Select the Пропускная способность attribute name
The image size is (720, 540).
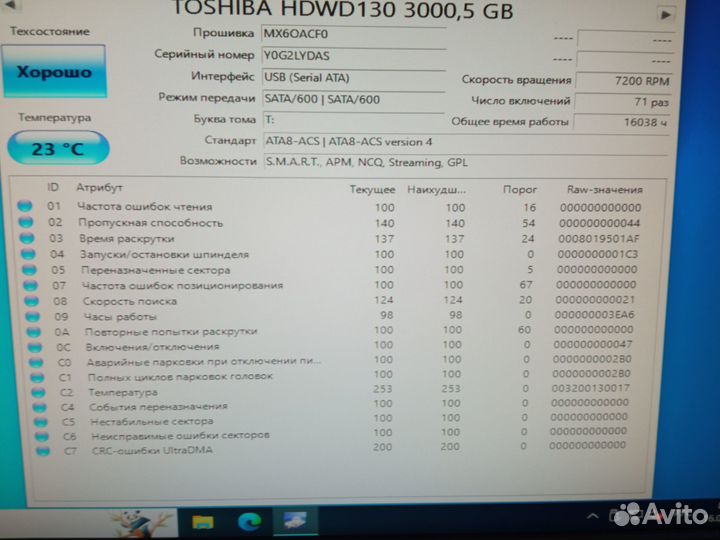click(151, 223)
